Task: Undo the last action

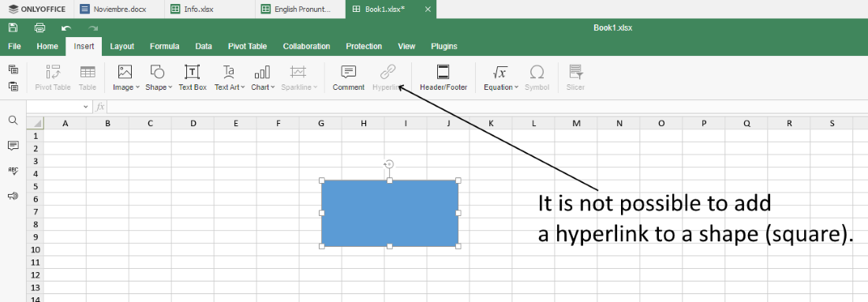Action: pos(66,28)
